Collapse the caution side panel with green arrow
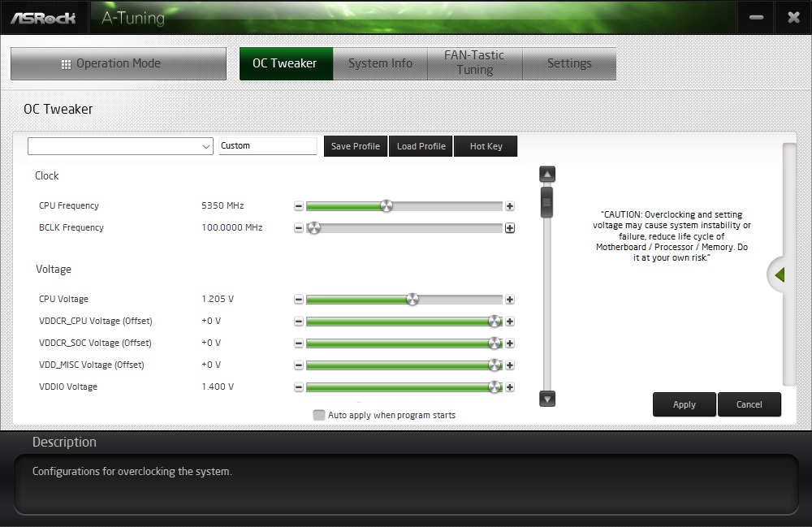Screen dimensions: 812x527 point(778,275)
